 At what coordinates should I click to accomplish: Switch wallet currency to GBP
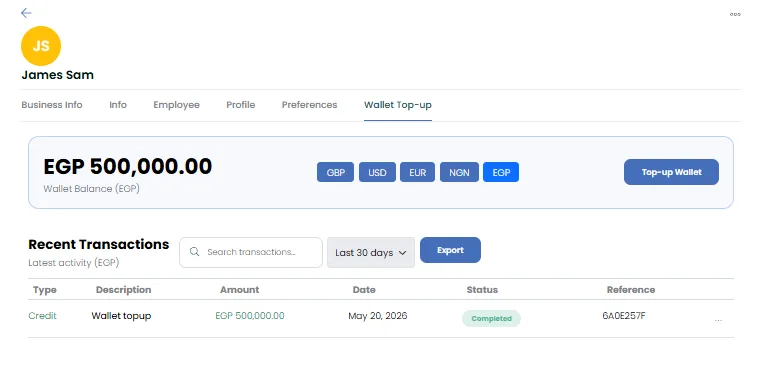[x=336, y=172]
